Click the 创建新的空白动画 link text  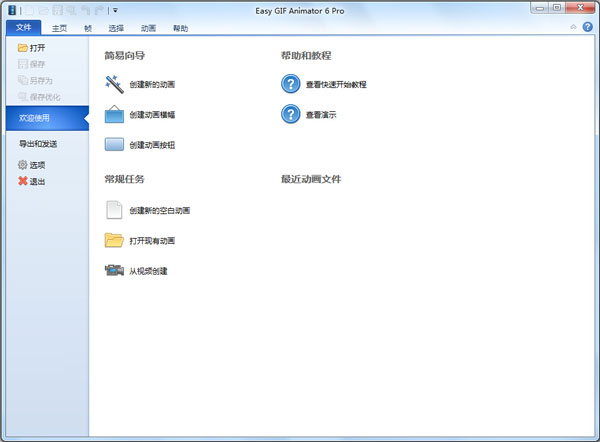pos(160,210)
